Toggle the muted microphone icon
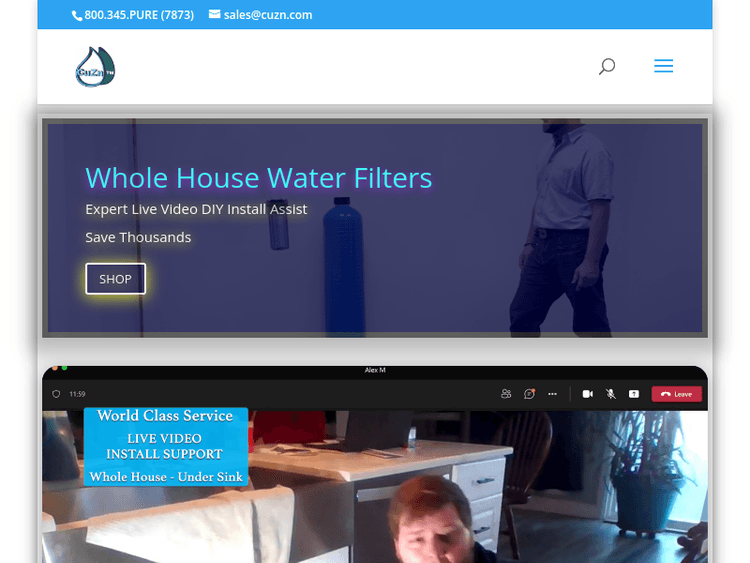 tap(610, 394)
